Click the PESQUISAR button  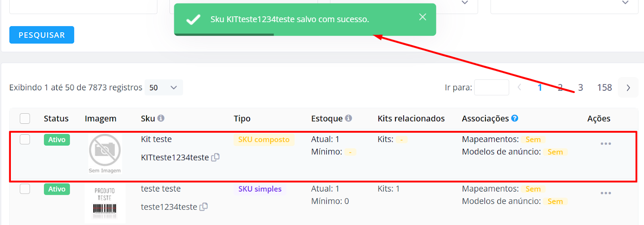42,35
